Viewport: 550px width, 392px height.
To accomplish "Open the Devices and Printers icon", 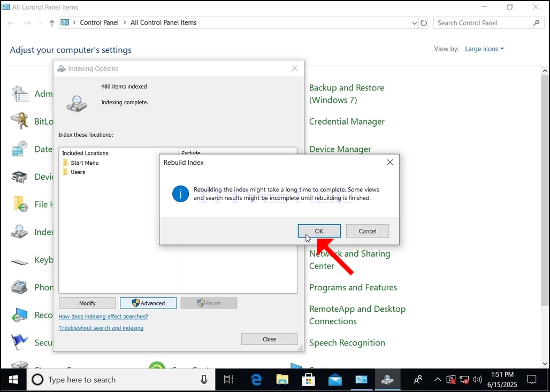I will point(20,176).
